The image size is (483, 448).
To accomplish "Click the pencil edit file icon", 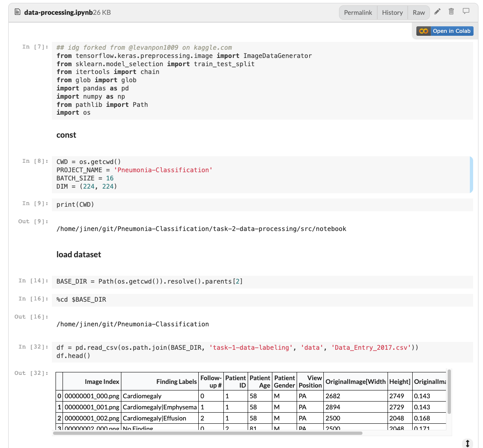I will pyautogui.click(x=437, y=12).
